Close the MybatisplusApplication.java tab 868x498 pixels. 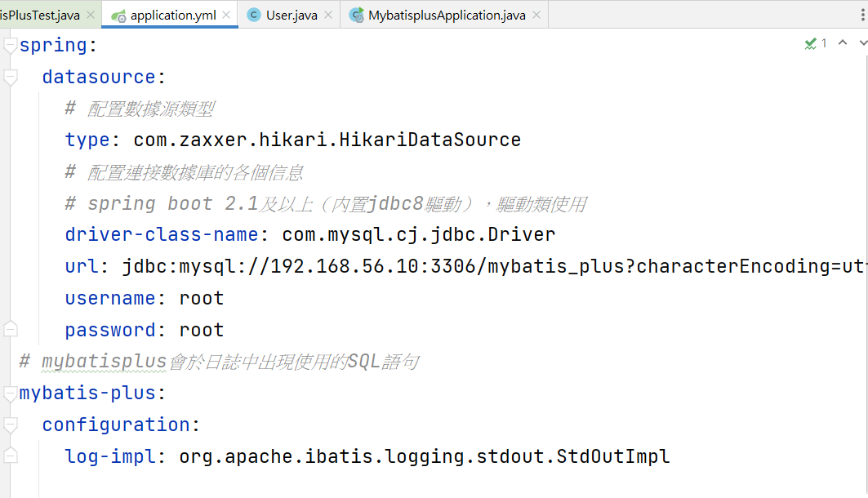click(536, 15)
